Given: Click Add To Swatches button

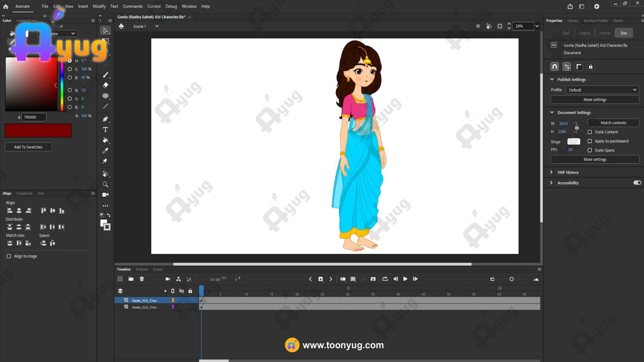Looking at the screenshot, I should pyautogui.click(x=28, y=147).
